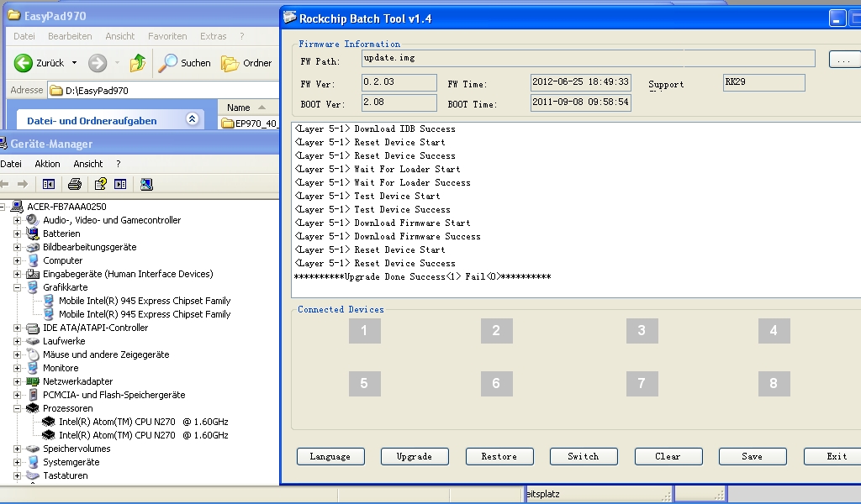Click the show/hide console tree icon
The image size is (861, 504).
(x=49, y=184)
